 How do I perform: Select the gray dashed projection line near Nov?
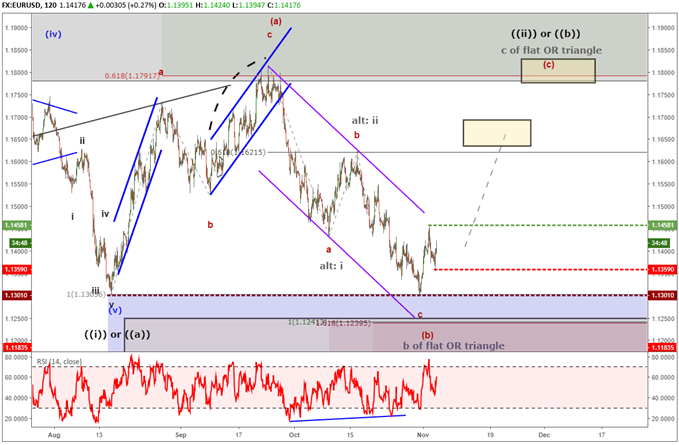[x=485, y=190]
